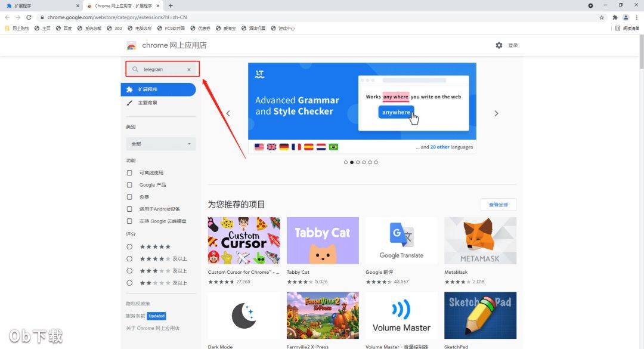Open 关于 Chrome 网上应用店 link
644x349 pixels.
(x=153, y=329)
